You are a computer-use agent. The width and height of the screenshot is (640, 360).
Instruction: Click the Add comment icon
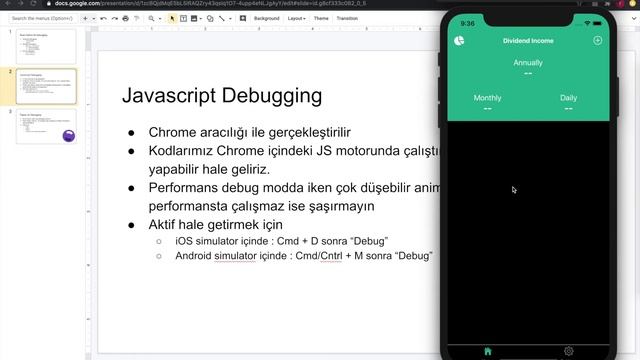(243, 18)
